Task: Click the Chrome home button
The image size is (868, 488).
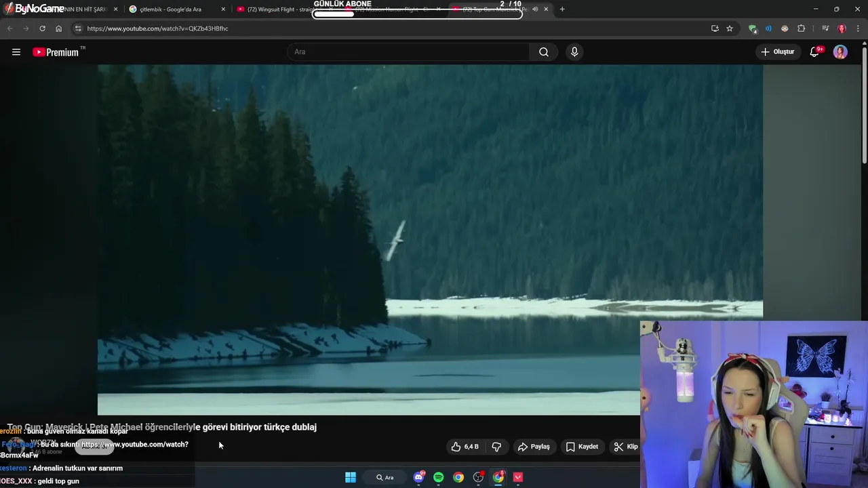Action: point(58,28)
